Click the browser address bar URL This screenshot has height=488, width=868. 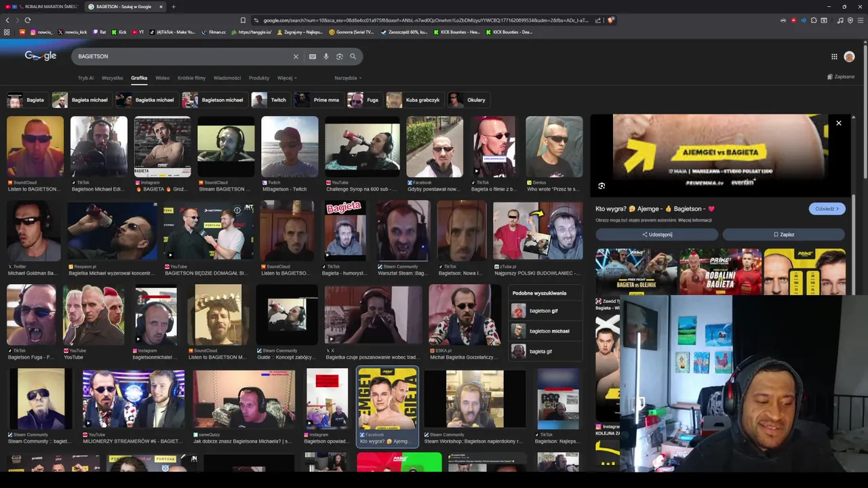coord(425,20)
